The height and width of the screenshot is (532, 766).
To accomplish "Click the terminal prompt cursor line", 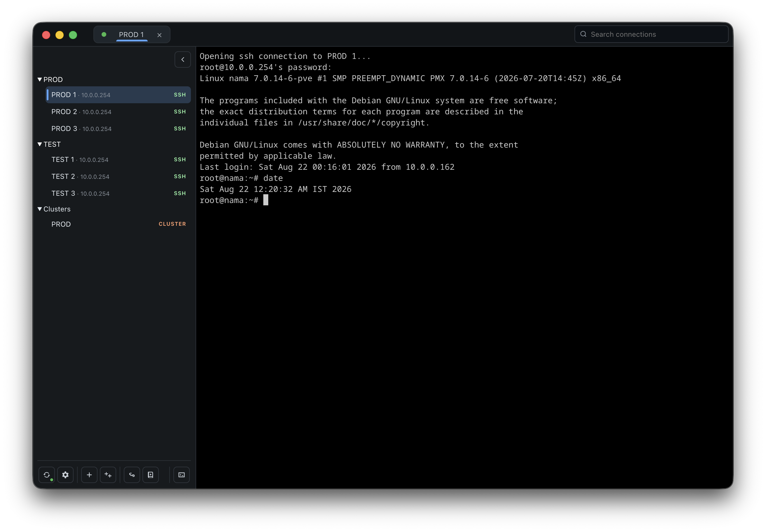I will [x=234, y=200].
